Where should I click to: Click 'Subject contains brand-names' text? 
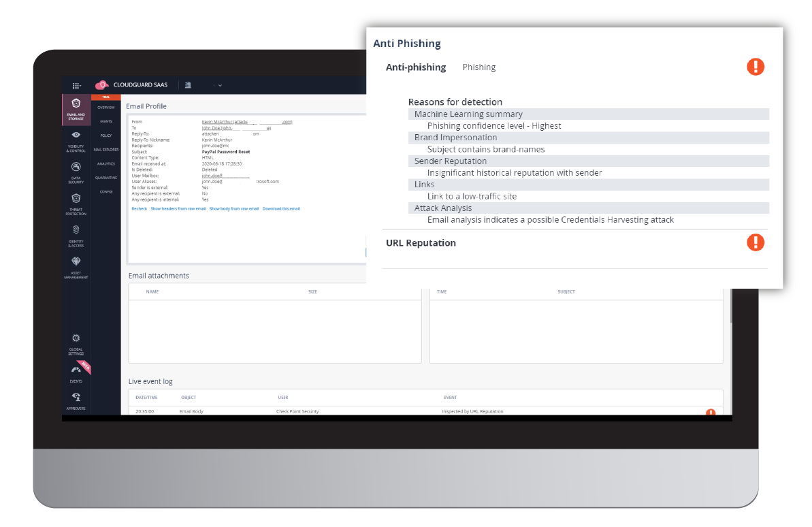coord(486,149)
